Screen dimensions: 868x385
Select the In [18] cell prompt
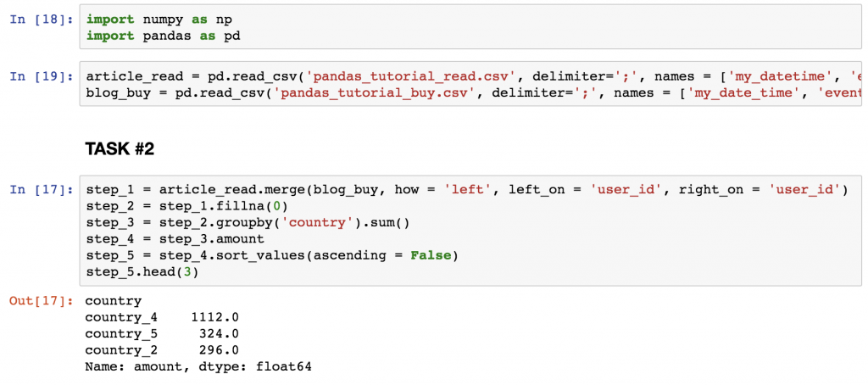[x=40, y=20]
